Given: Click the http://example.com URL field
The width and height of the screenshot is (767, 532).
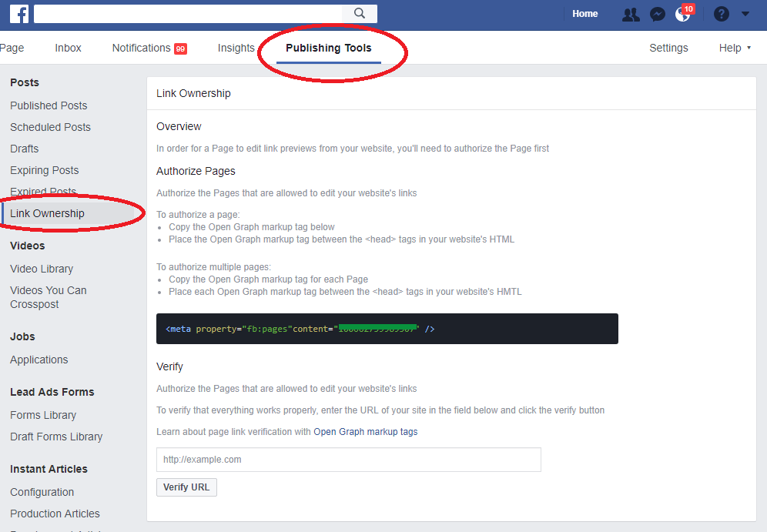Looking at the screenshot, I should pos(348,460).
